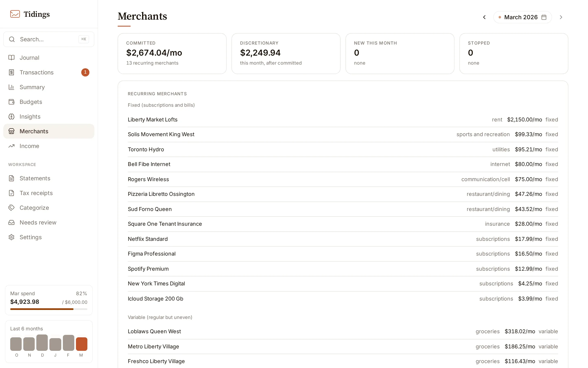Click the Journal book icon
This screenshot has height=368, width=588.
coord(11,58)
